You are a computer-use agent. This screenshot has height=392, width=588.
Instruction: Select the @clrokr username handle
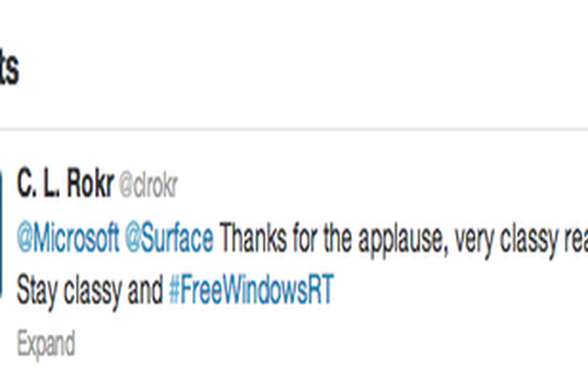point(148,185)
